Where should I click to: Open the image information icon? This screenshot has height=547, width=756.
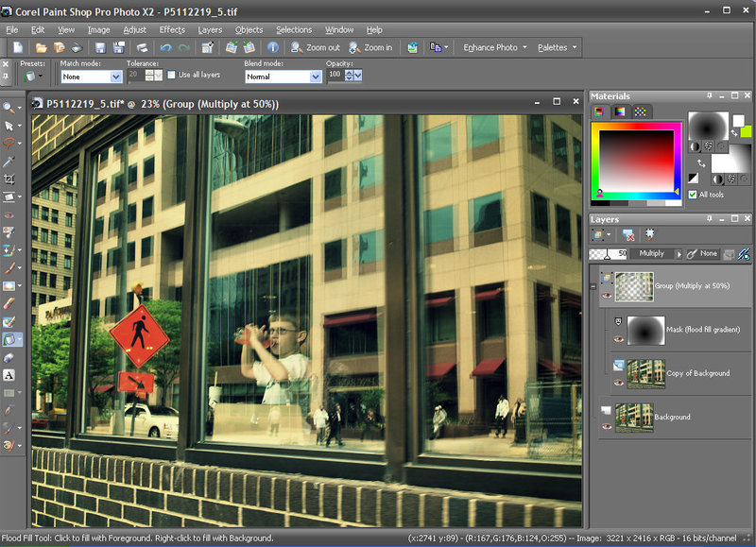pyautogui.click(x=273, y=47)
